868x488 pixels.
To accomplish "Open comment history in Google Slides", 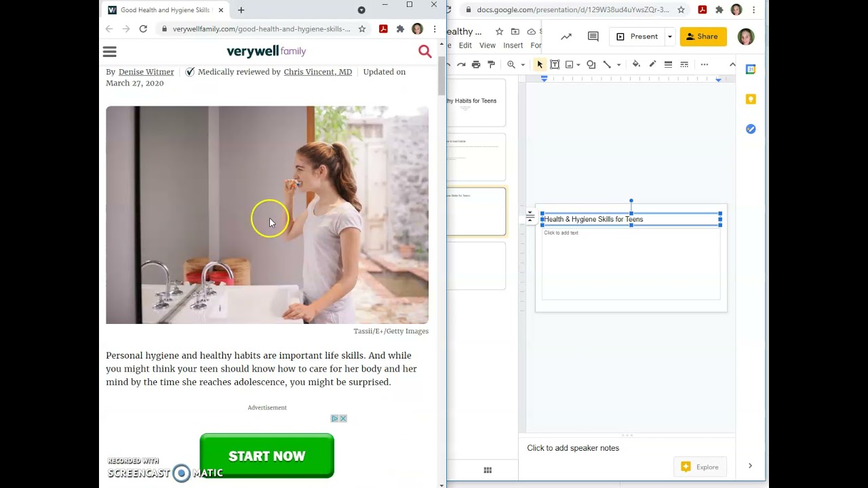I will point(593,37).
